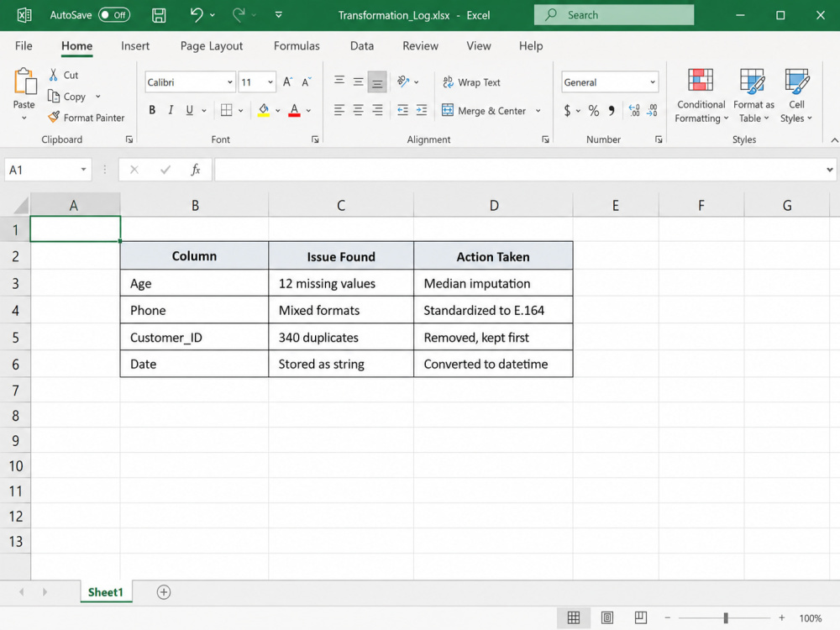The height and width of the screenshot is (630, 840).
Task: Adjust the zoom slider handle
Action: coord(726,618)
